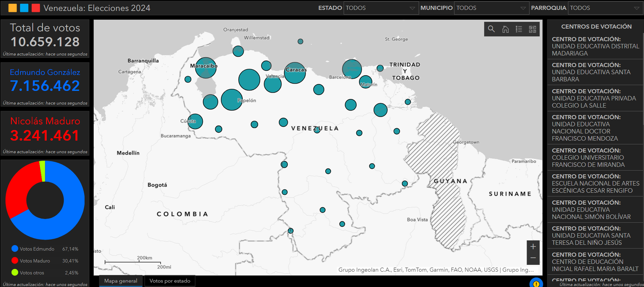Screen dimensions: 644x287
Task: Zoom in with the plus button
Action: coord(533,246)
